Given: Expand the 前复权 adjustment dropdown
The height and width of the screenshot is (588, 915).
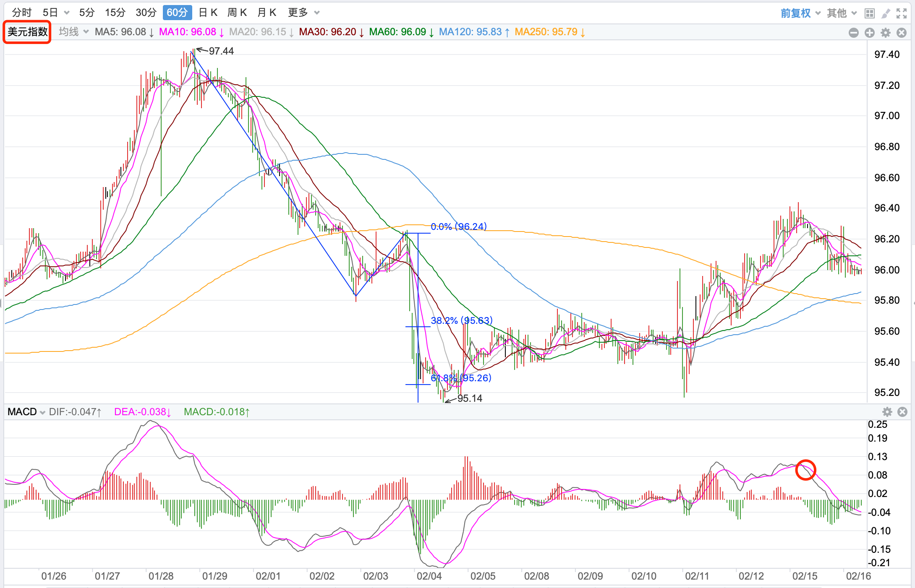Looking at the screenshot, I should [800, 13].
